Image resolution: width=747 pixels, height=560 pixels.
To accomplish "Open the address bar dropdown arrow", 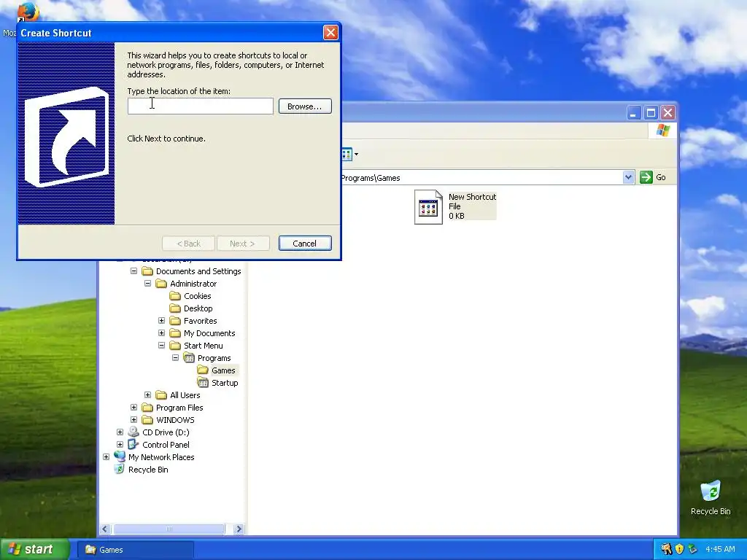I will point(628,177).
